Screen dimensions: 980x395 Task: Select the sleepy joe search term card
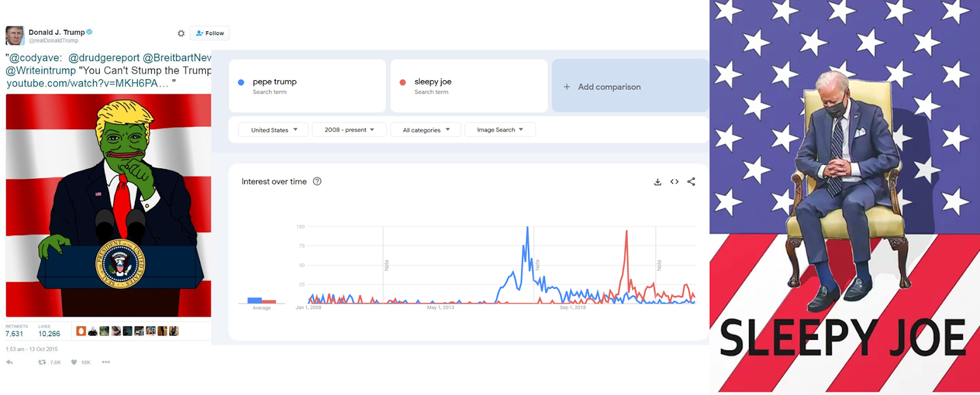[469, 86]
